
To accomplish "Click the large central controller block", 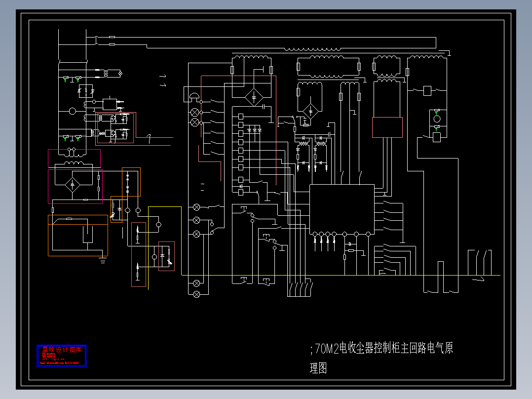I will pos(342,209).
